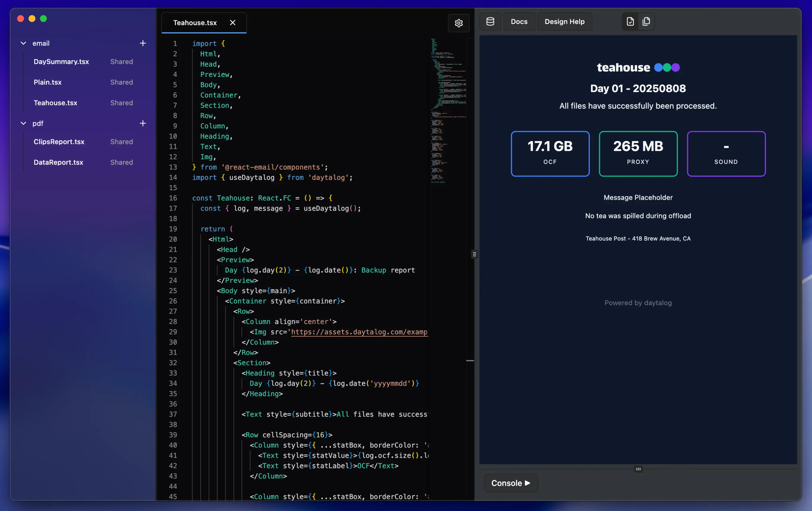Click the code minimap
This screenshot has height=511, width=812.
click(x=448, y=111)
